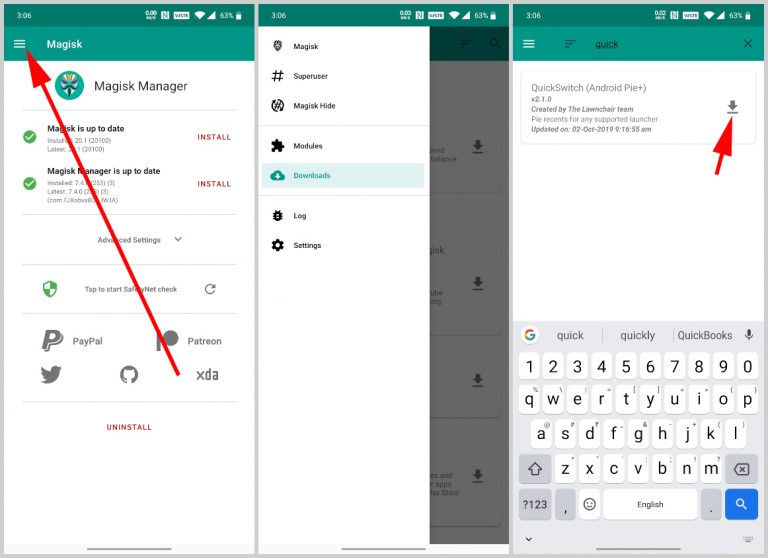Tap the q key on the keyboard

point(529,399)
